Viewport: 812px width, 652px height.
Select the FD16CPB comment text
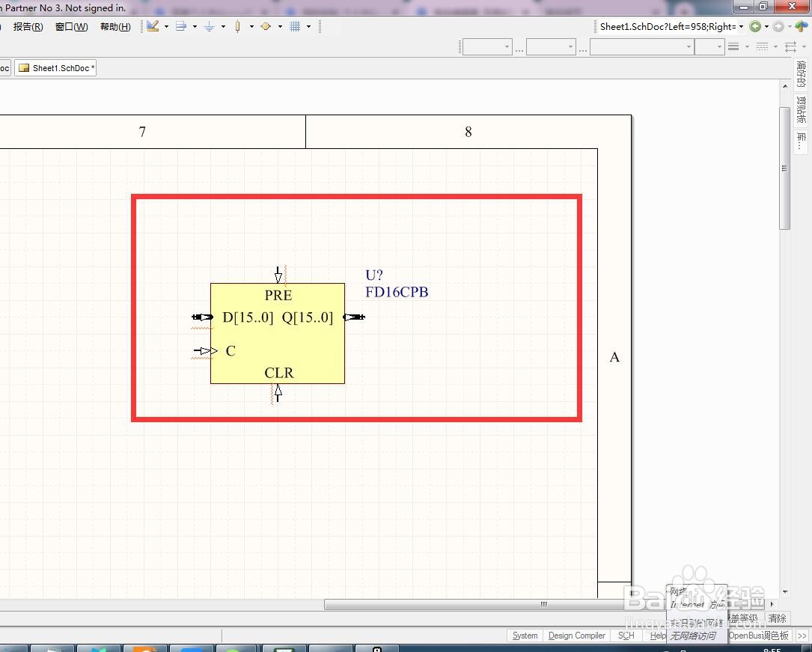tap(397, 292)
